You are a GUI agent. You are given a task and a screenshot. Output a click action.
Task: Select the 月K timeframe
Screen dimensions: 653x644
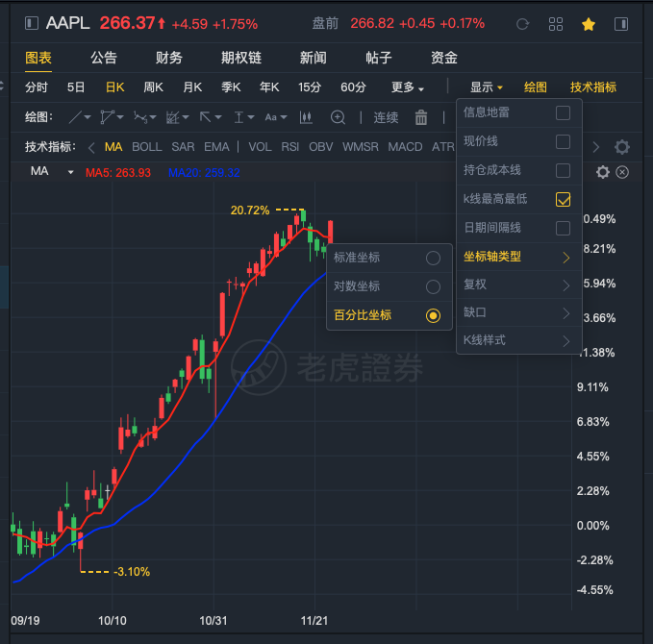click(x=192, y=87)
